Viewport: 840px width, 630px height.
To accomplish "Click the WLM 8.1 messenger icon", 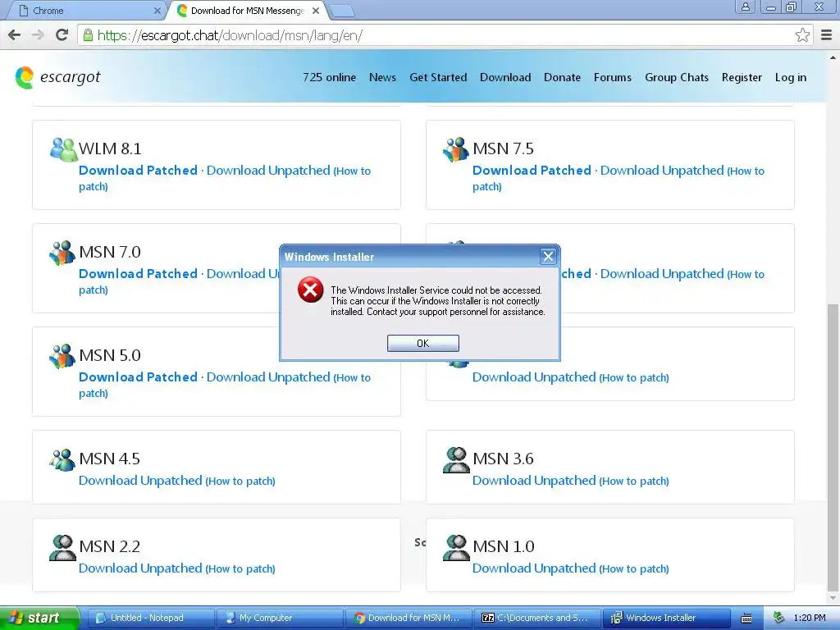I will tap(63, 149).
